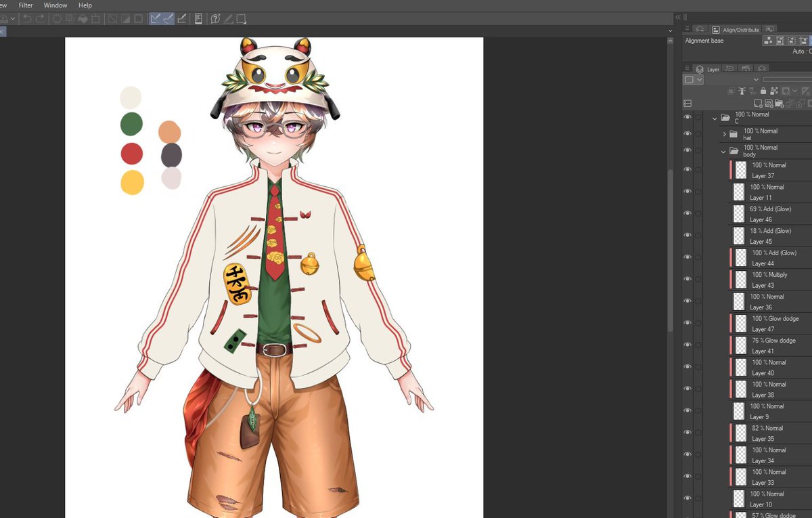Click the New Vector Layer icon
812x518 pixels.
point(769,104)
